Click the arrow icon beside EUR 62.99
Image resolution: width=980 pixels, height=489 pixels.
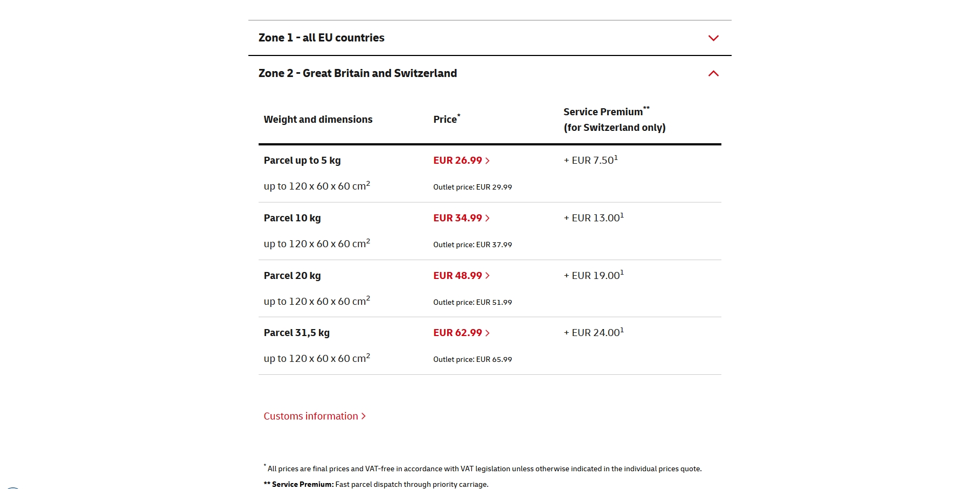point(488,333)
